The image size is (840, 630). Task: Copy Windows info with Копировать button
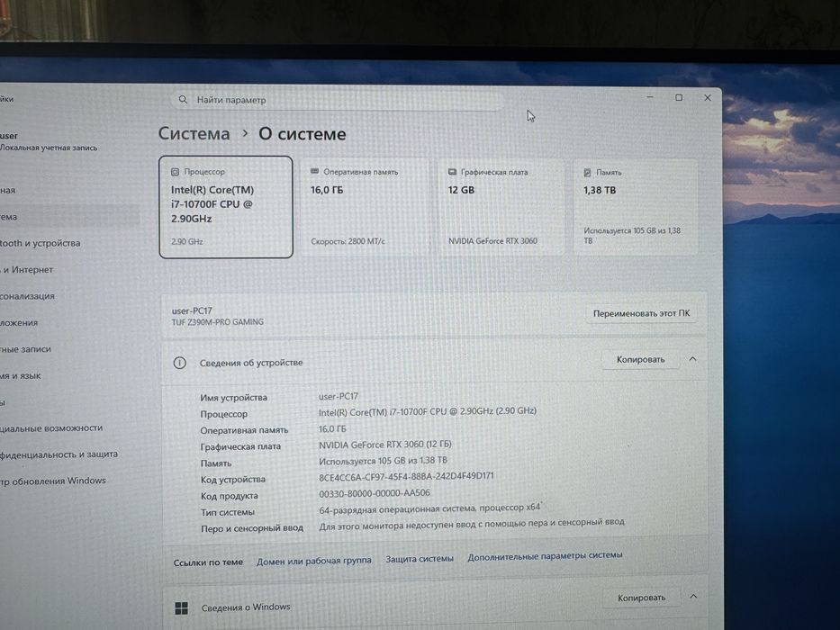[x=641, y=598]
